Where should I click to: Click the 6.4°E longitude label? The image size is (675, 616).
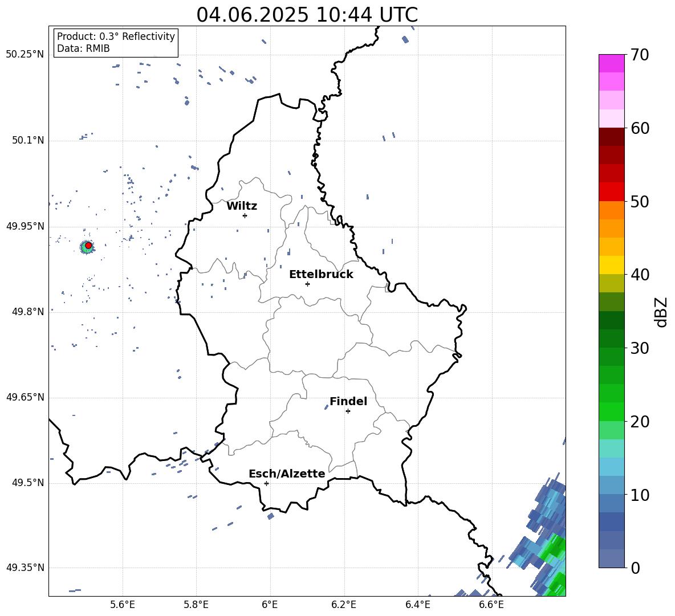tap(417, 605)
